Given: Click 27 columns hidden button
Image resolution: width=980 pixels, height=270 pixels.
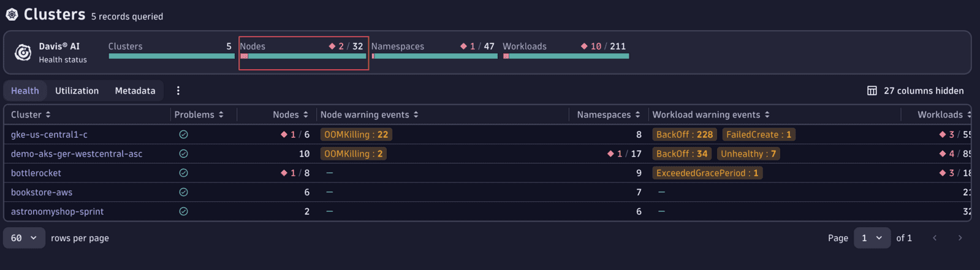Looking at the screenshot, I should pyautogui.click(x=916, y=91).
